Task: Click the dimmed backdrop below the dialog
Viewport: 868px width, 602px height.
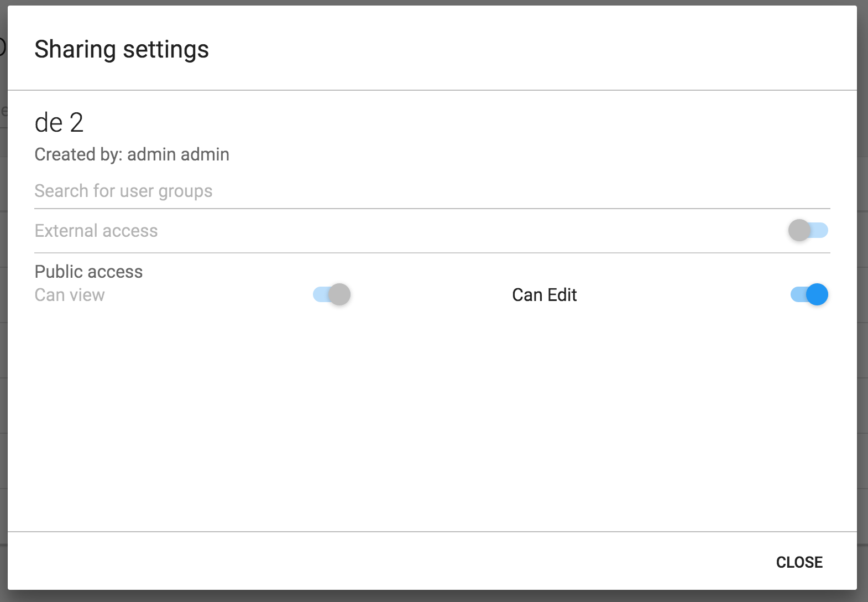Action: click(431, 596)
